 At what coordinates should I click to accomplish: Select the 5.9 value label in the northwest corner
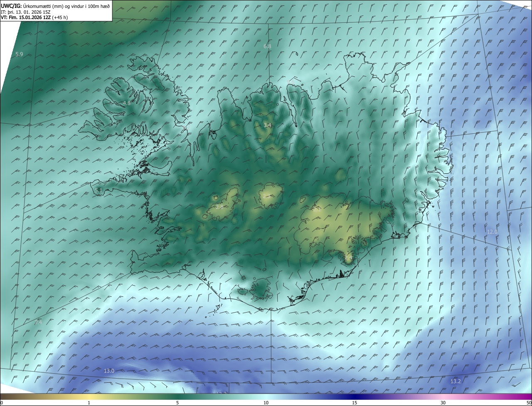(x=19, y=54)
